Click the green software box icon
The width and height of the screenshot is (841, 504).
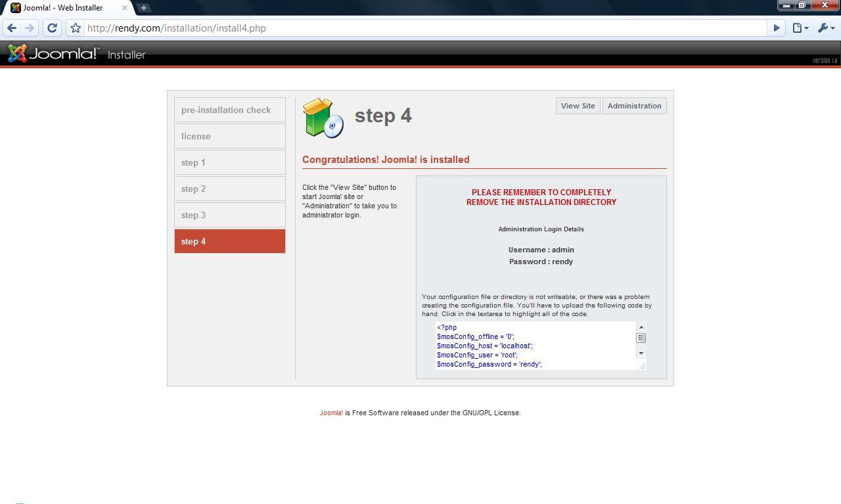click(x=323, y=118)
